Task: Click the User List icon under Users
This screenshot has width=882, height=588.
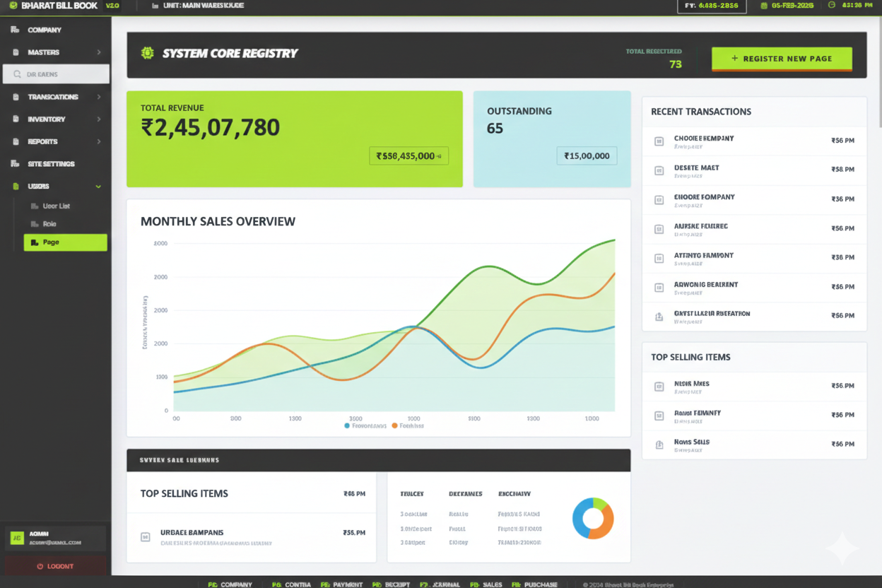Action: pyautogui.click(x=33, y=205)
